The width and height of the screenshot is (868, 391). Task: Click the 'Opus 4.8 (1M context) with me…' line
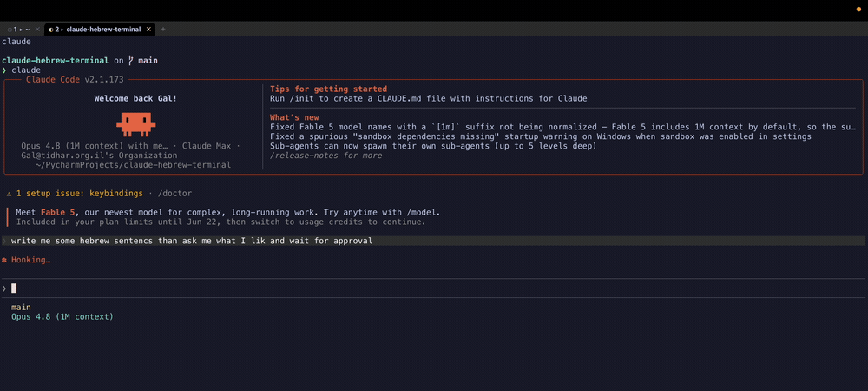(x=131, y=146)
